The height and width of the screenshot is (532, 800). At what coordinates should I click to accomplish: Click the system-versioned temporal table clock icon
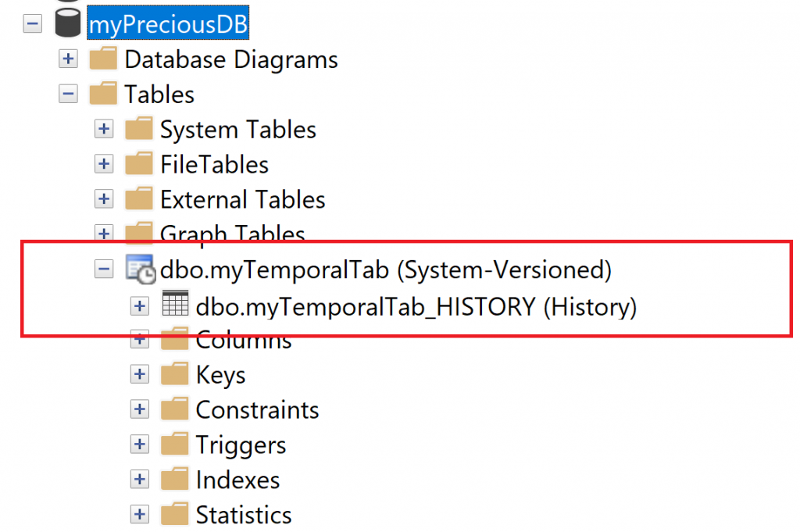tap(141, 270)
